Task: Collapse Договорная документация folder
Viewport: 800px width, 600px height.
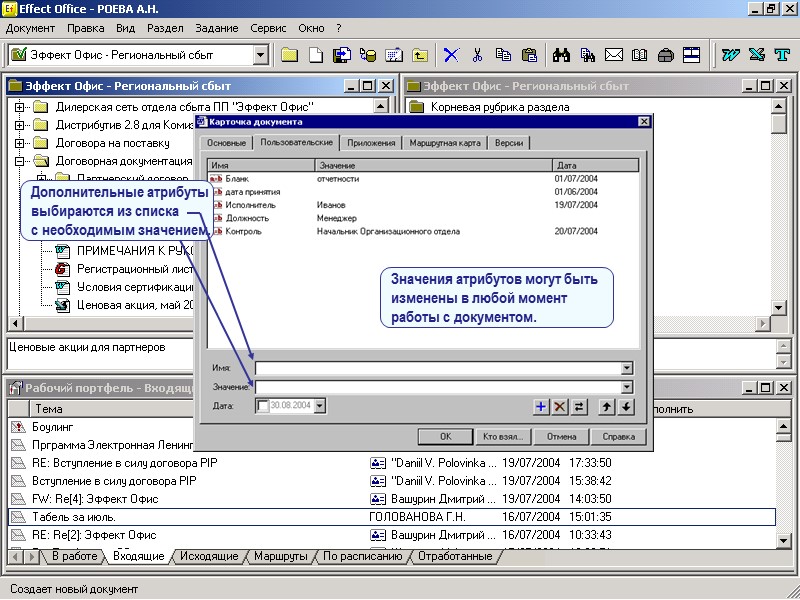Action: (x=19, y=161)
